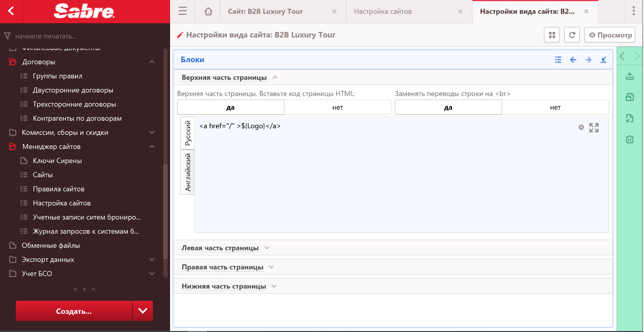
Task: Clear the HTML code field with the x icon
Action: point(581,127)
